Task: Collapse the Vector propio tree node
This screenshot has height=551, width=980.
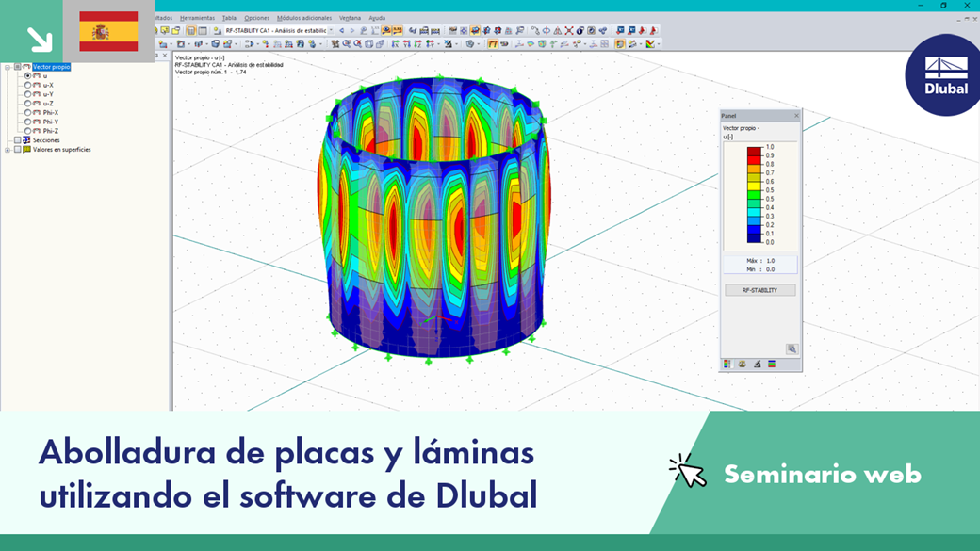Action: tap(8, 68)
